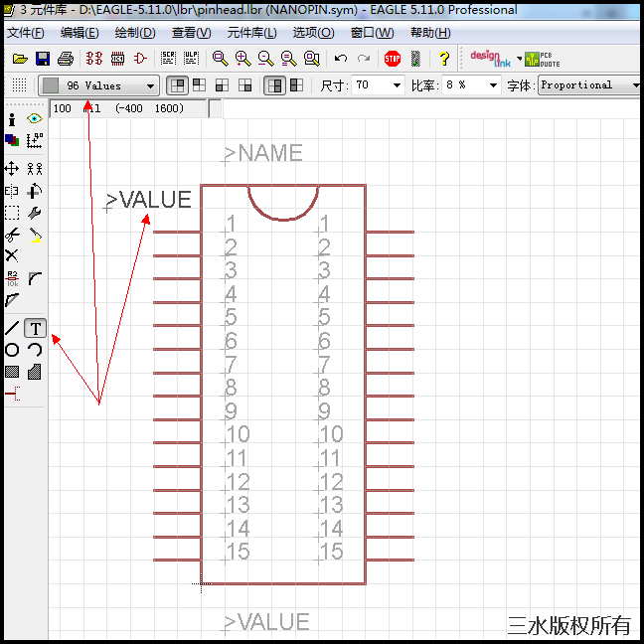Expand the 尺寸 size dropdown arrow
Viewport: 644px width, 644px height.
tap(397, 85)
